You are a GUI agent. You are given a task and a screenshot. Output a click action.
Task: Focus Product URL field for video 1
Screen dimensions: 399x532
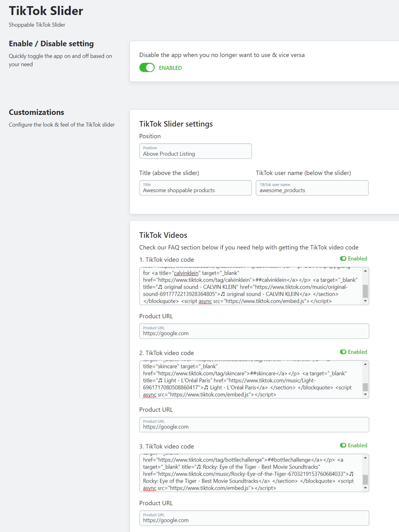click(254, 331)
